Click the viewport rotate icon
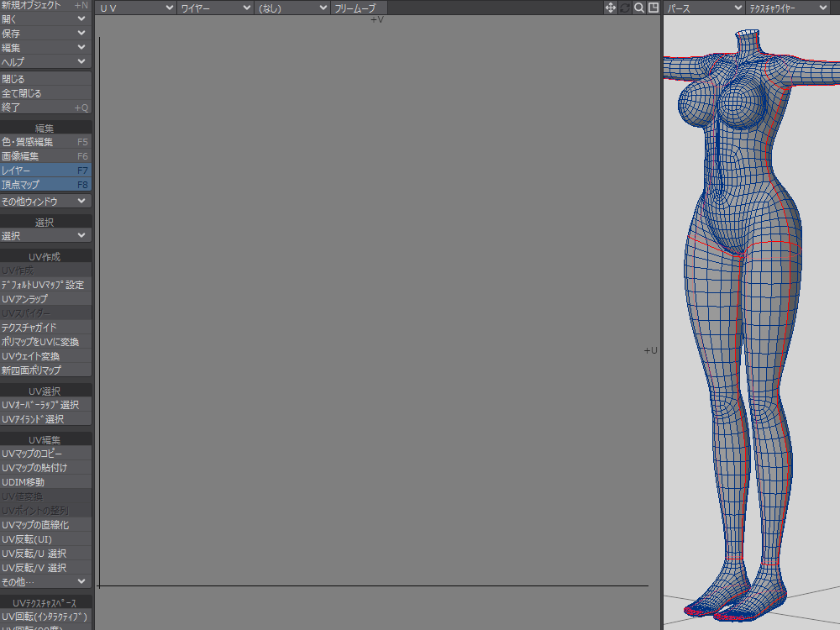The width and height of the screenshot is (840, 630). pos(625,8)
